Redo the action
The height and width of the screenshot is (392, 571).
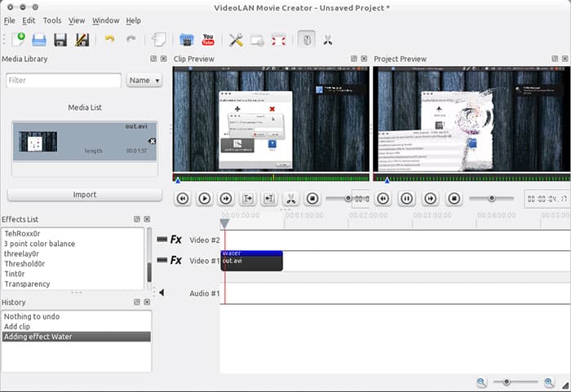tap(131, 39)
